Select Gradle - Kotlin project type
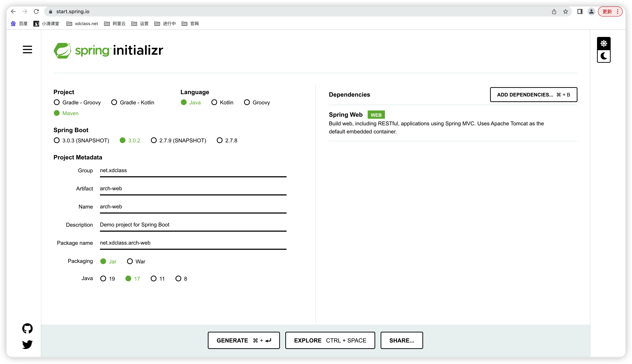The image size is (632, 364). pos(114,103)
